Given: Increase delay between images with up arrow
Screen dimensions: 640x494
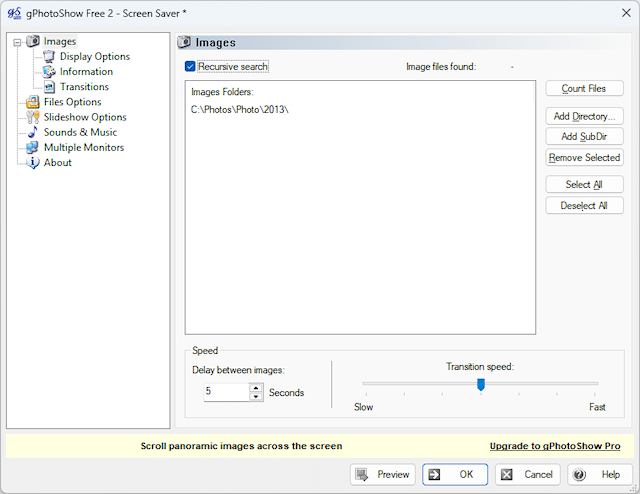Looking at the screenshot, I should point(256,388).
